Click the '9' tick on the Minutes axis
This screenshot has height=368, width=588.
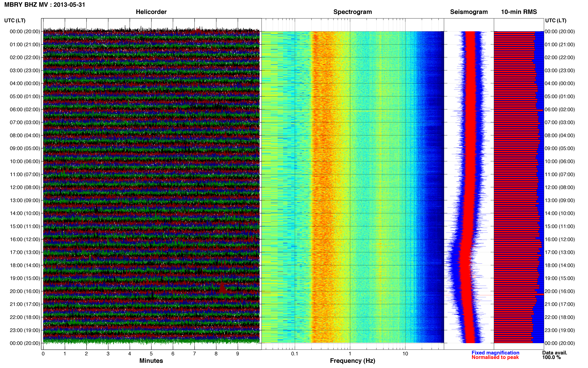point(238,354)
